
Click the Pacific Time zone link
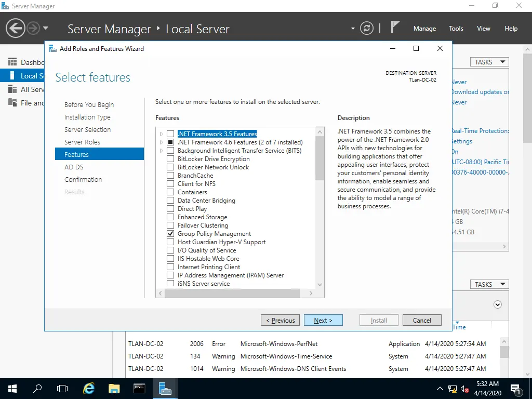pyautogui.click(x=481, y=162)
